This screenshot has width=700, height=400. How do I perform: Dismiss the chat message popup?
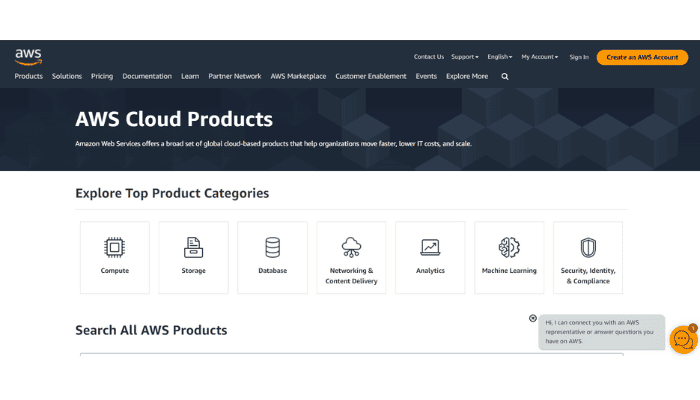coord(533,318)
